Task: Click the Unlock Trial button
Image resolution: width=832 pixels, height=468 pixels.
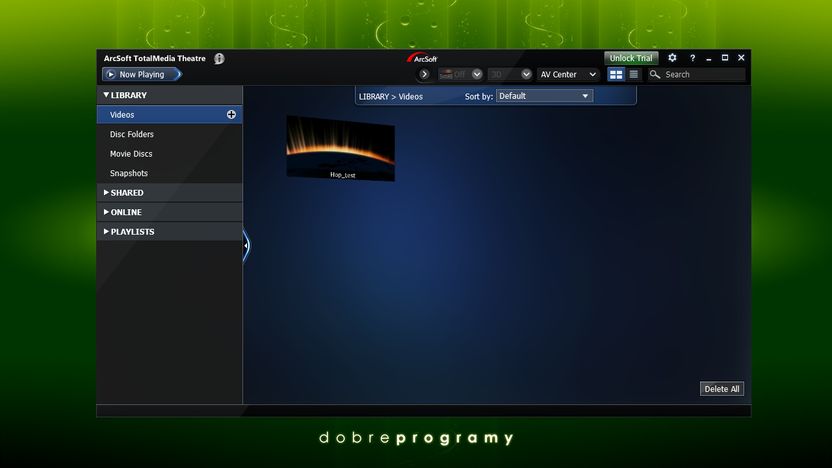Action: 631,58
